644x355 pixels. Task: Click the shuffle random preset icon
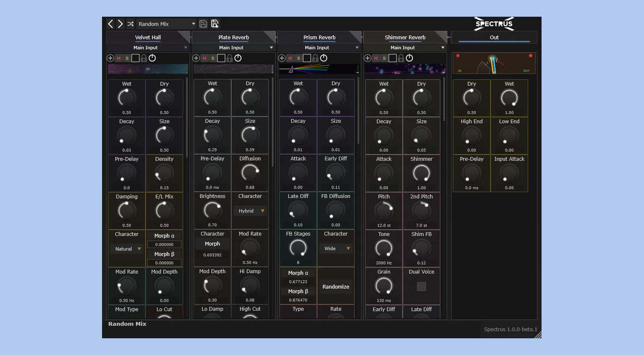pyautogui.click(x=130, y=24)
